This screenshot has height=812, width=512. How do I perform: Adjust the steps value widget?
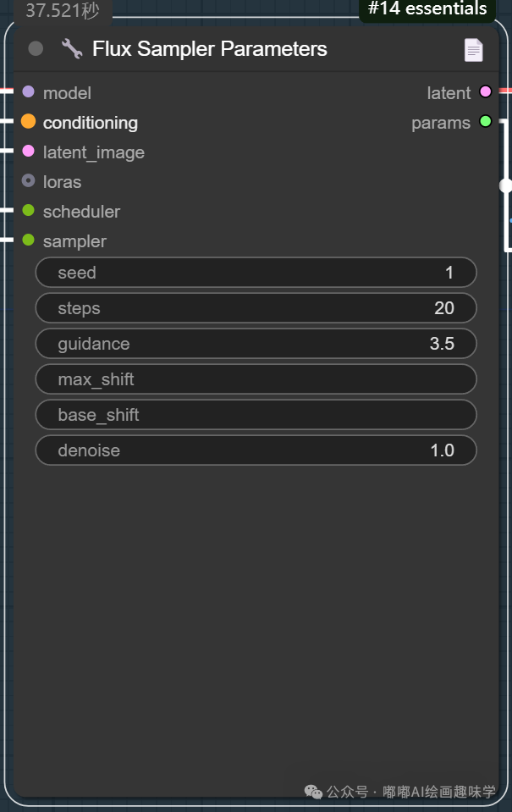pyautogui.click(x=256, y=308)
